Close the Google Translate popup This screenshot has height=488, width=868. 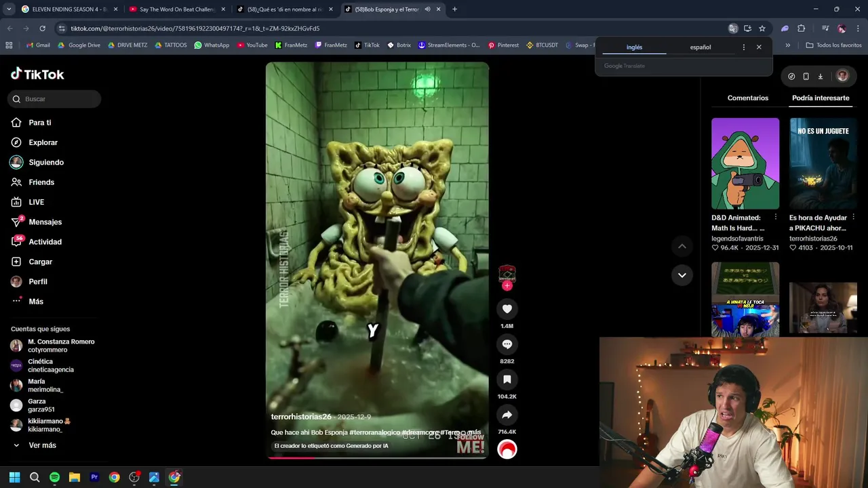click(x=759, y=47)
